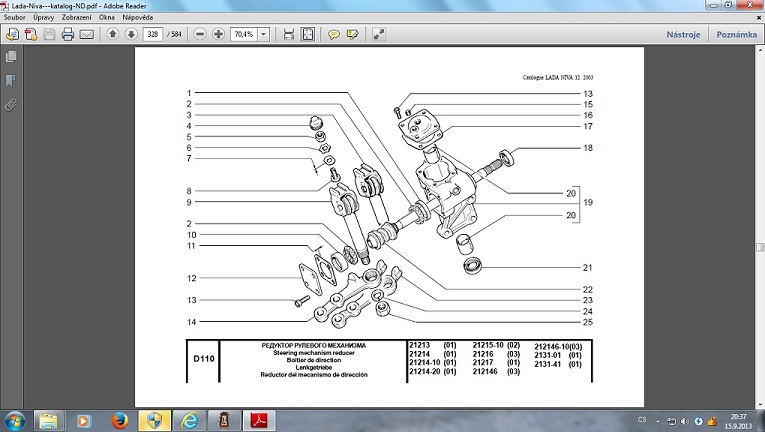
Task: Click the page number input field
Action: (153, 34)
